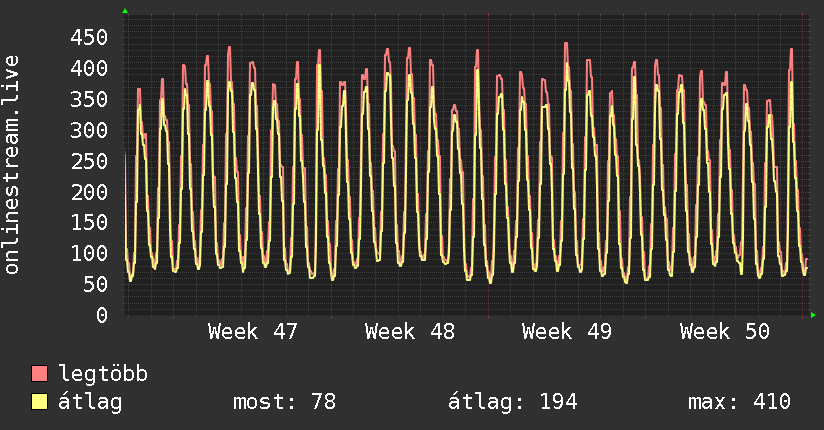Click the 0 y-axis label
Viewport: 824px width, 430px height.
[x=102, y=315]
